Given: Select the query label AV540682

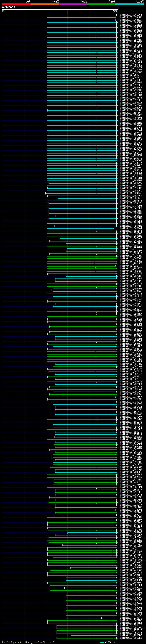Looking at the screenshot, I should (8, 7).
